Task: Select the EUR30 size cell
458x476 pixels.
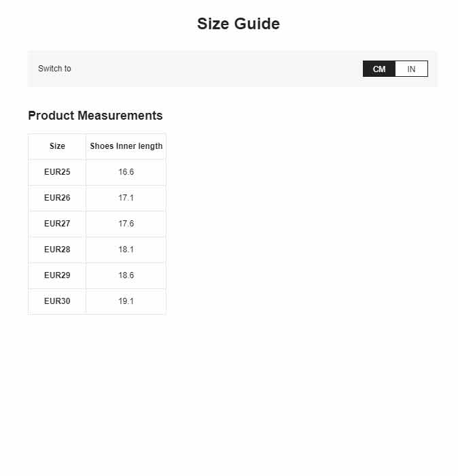Action: (57, 301)
